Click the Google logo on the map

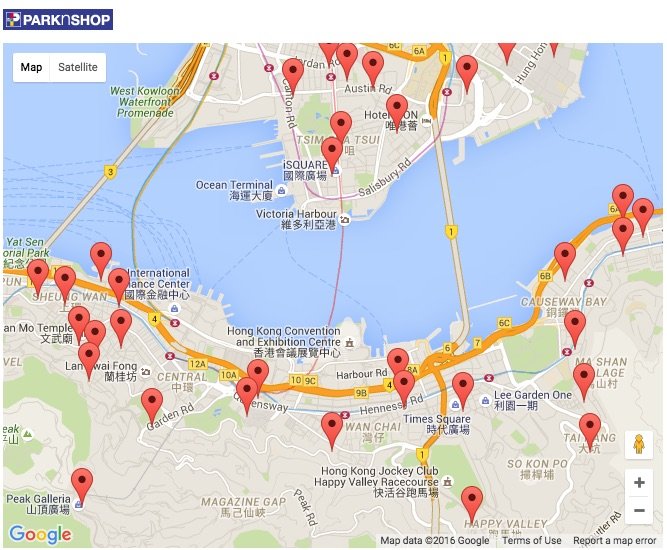[x=40, y=534]
